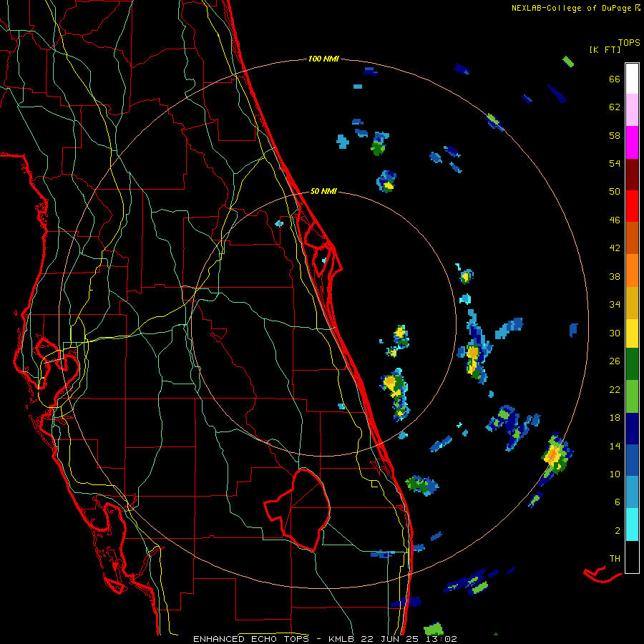This screenshot has width=644, height=644.
Task: Click the light green legend swatch
Action: pyautogui.click(x=632, y=396)
